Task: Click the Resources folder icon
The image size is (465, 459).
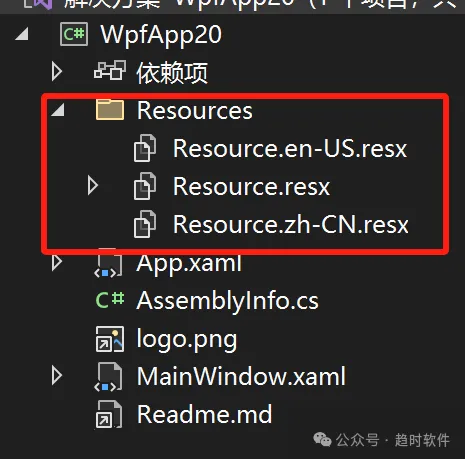Action: [110, 109]
